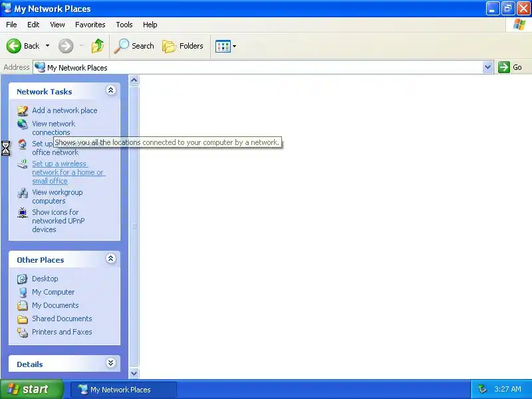Open the Help menu
532x399 pixels.
pos(150,25)
